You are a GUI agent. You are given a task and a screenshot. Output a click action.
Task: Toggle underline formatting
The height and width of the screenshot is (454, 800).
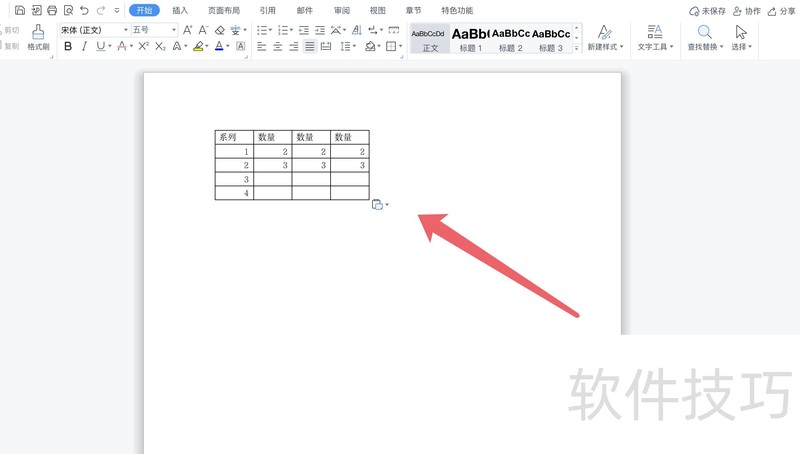101,46
